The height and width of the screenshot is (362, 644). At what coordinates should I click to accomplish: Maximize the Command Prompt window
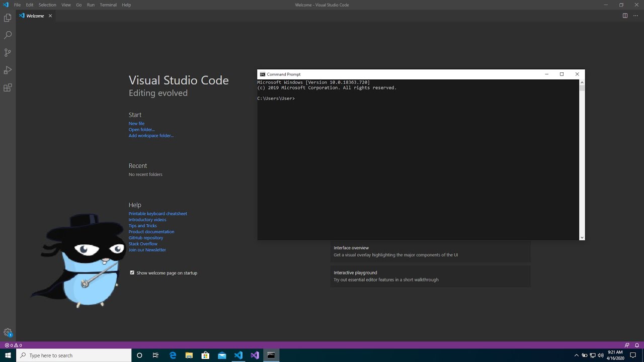[562, 74]
